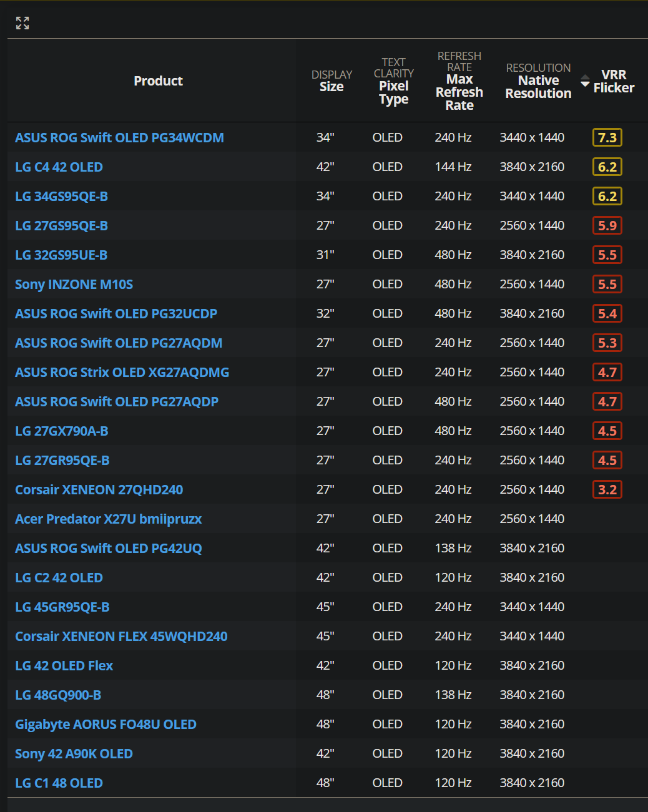Click LG 27GR95QE-B's 4.5 score badge
Screen dimensions: 648x812
[607, 460]
